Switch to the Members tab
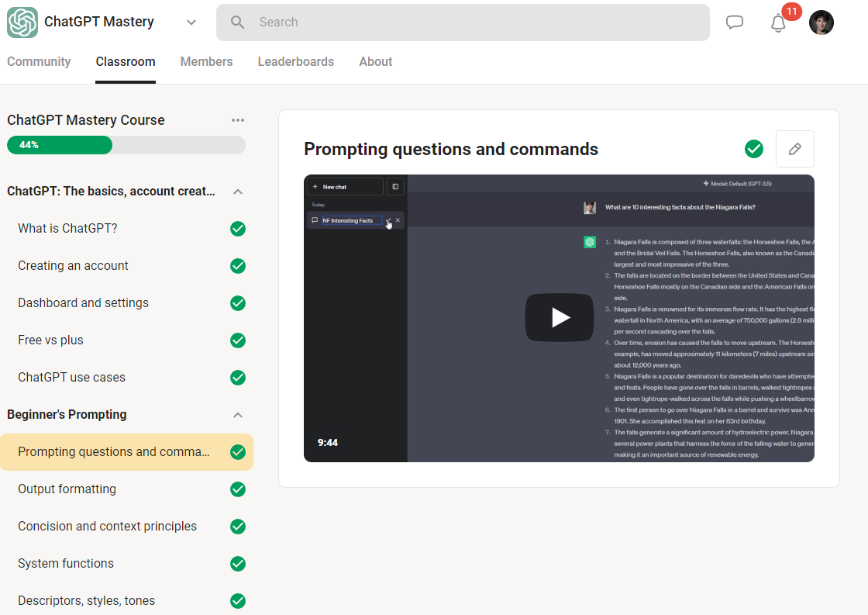Viewport: 868px width, 615px height. [206, 61]
